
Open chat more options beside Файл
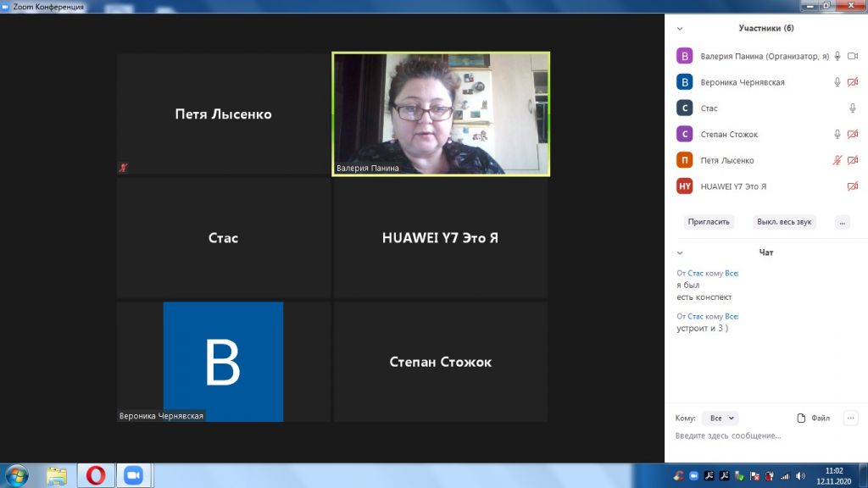(x=851, y=418)
